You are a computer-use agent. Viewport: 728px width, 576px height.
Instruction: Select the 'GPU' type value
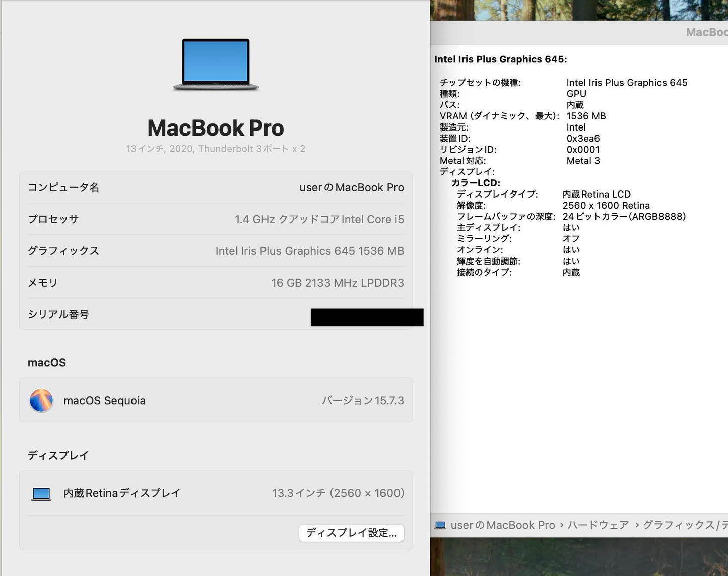576,94
